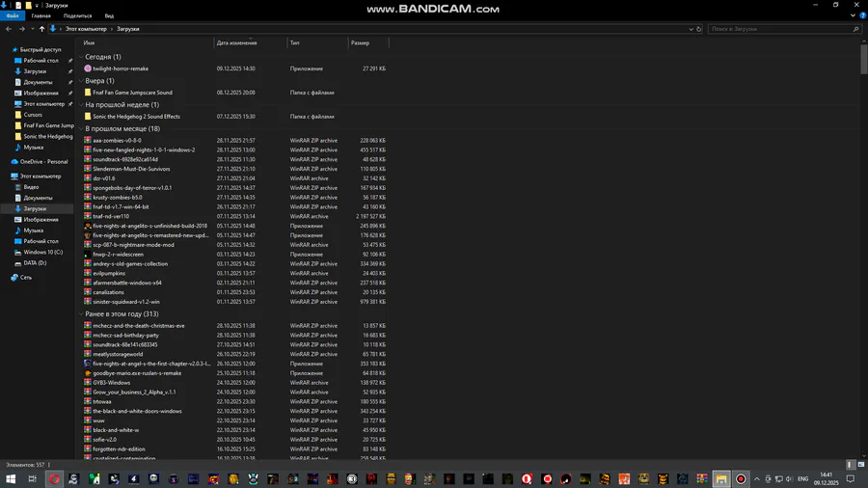Click twilight-horror-remake application icon
Screen dimensions: 868x488
click(x=88, y=68)
